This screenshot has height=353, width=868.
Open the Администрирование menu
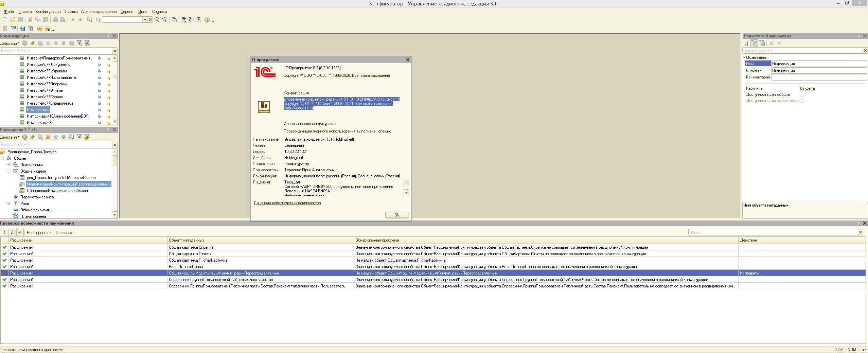tap(99, 12)
